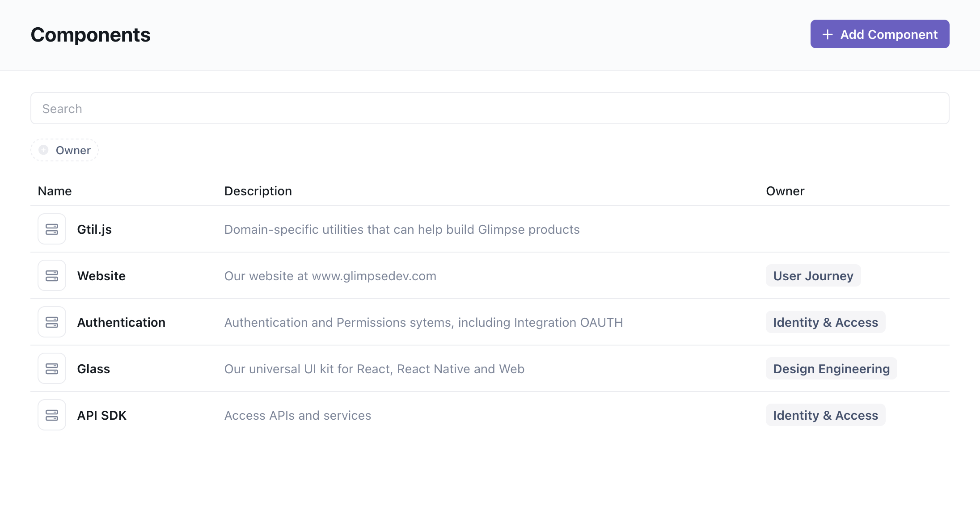The width and height of the screenshot is (980, 523).
Task: Click the Authentication component server icon
Action: coord(52,322)
